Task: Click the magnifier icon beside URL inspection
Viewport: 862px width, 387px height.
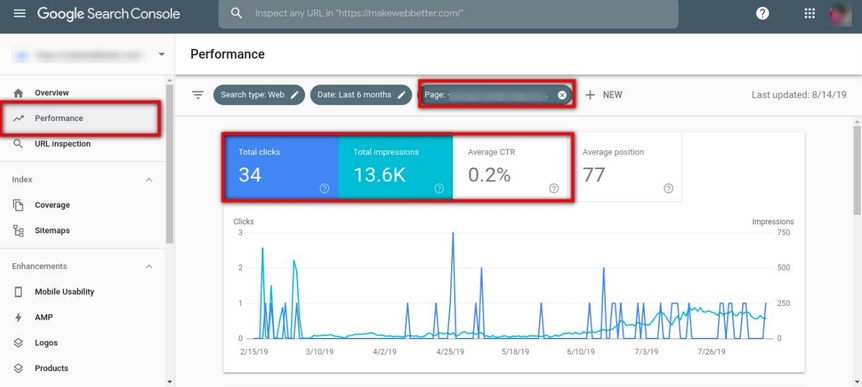Action: coord(18,144)
